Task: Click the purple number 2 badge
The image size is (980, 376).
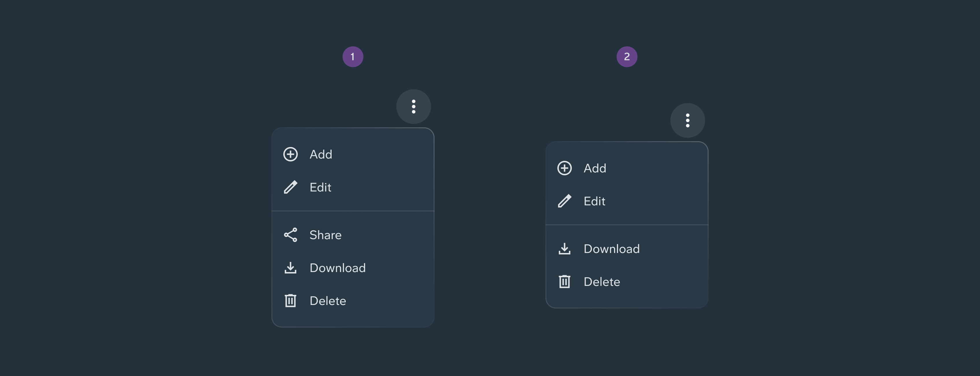Action: [x=626, y=57]
